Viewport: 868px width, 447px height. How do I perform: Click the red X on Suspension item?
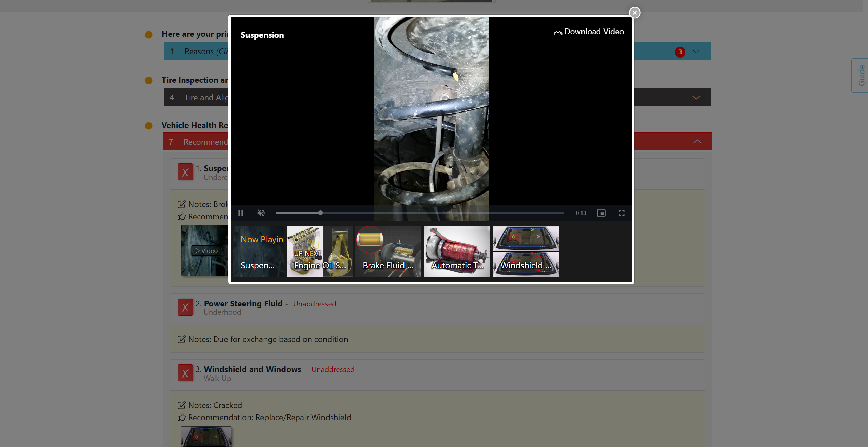pyautogui.click(x=185, y=172)
